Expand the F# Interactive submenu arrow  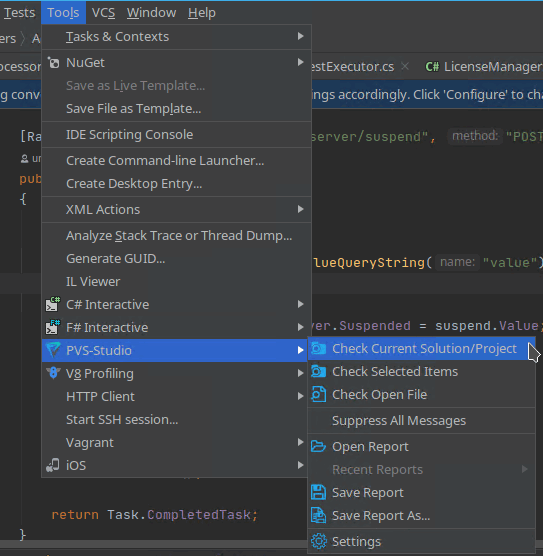pos(300,327)
